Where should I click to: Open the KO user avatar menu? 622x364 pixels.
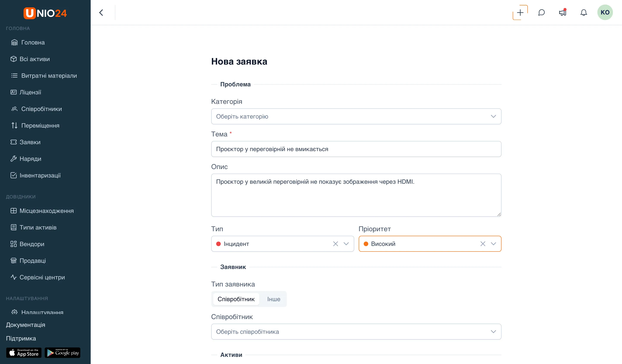point(605,12)
